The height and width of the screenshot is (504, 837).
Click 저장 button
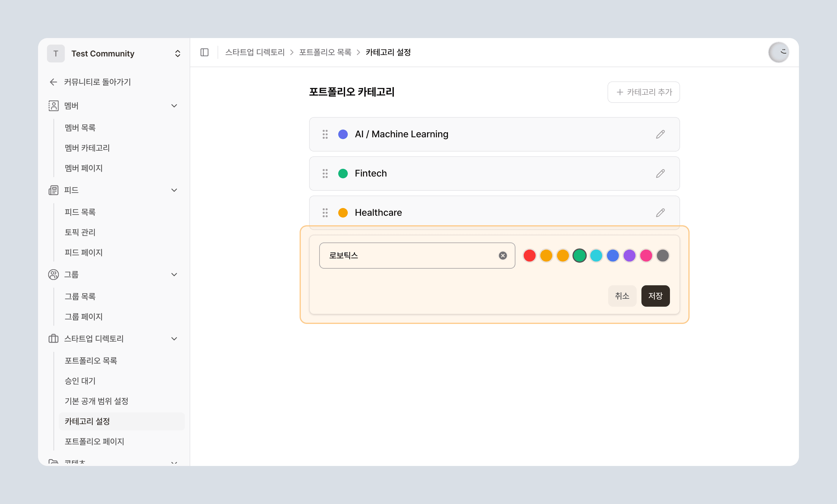click(x=655, y=296)
